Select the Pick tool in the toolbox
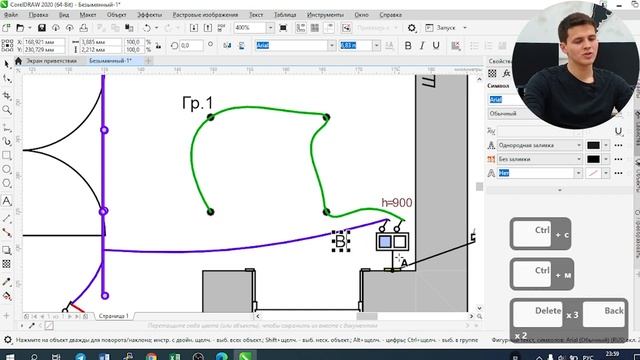 pos(7,64)
